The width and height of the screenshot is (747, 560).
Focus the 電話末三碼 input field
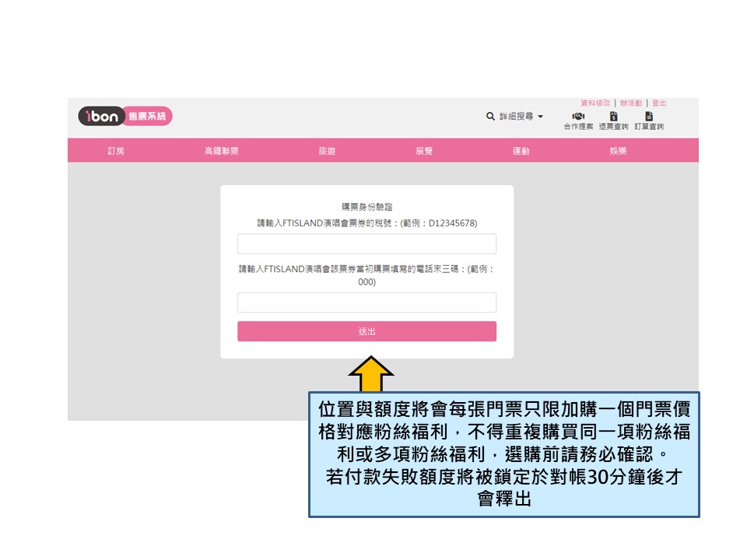[366, 303]
